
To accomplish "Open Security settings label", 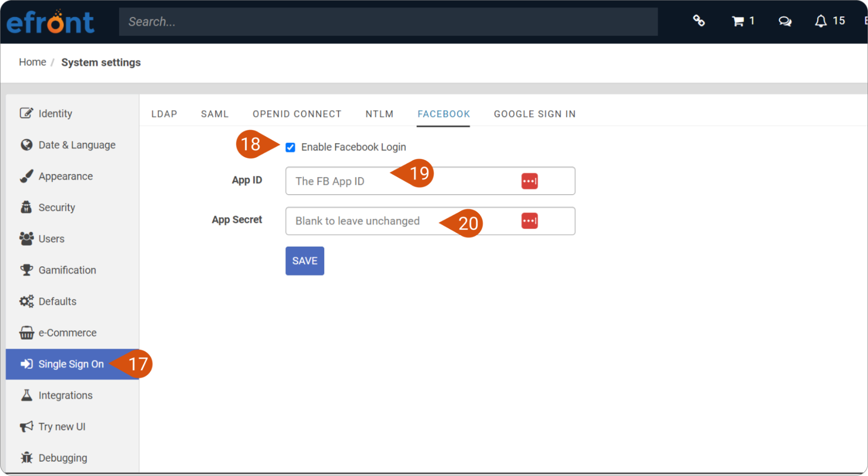I will [57, 207].
